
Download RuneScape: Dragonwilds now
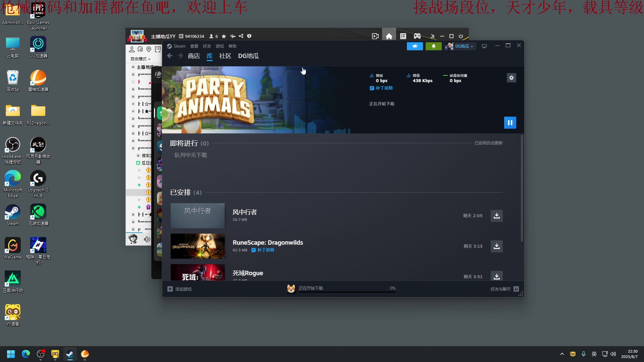(497, 246)
